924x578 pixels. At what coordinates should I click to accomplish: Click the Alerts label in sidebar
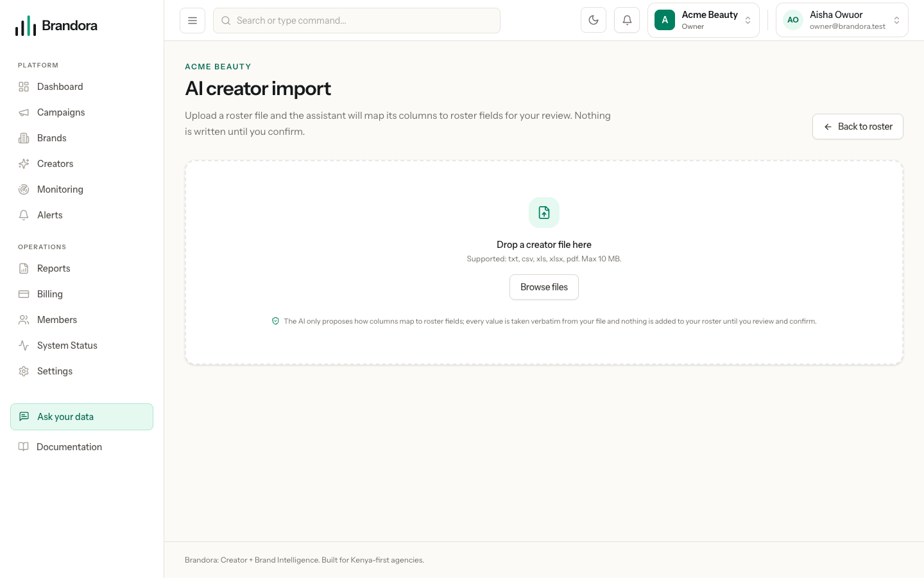(x=50, y=215)
